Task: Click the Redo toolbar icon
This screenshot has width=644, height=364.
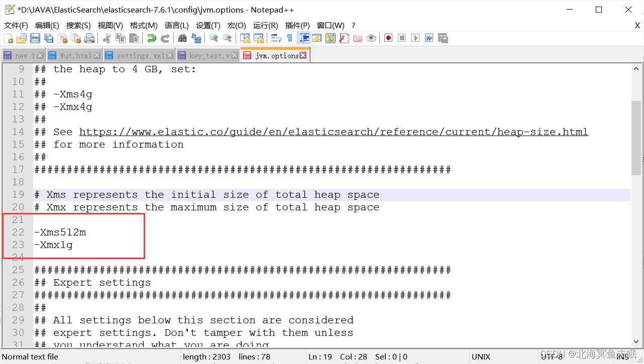Action: tap(165, 38)
